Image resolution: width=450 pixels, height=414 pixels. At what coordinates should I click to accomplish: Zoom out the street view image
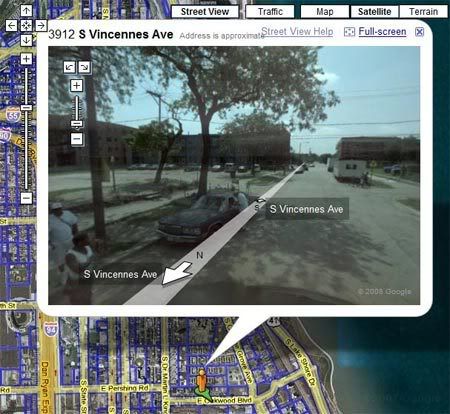[x=77, y=139]
